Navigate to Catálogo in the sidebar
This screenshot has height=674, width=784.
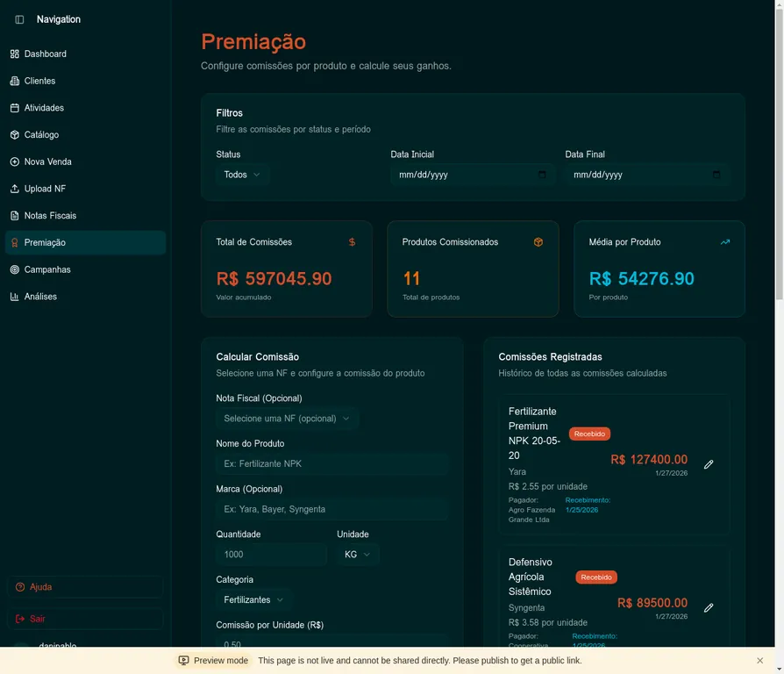44,134
